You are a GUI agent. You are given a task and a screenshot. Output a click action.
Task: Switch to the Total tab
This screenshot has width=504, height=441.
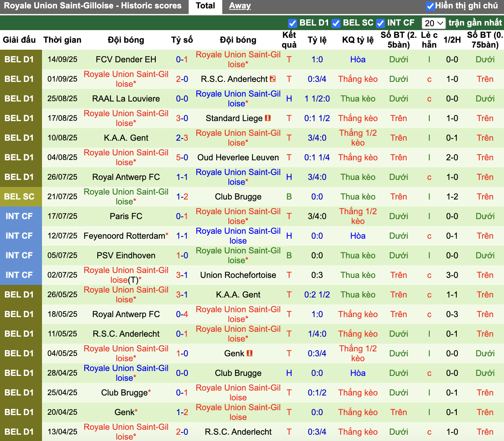tap(205, 6)
